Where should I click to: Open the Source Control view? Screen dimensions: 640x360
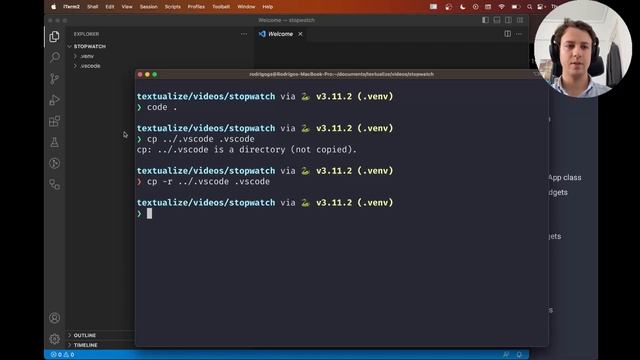pos(54,78)
